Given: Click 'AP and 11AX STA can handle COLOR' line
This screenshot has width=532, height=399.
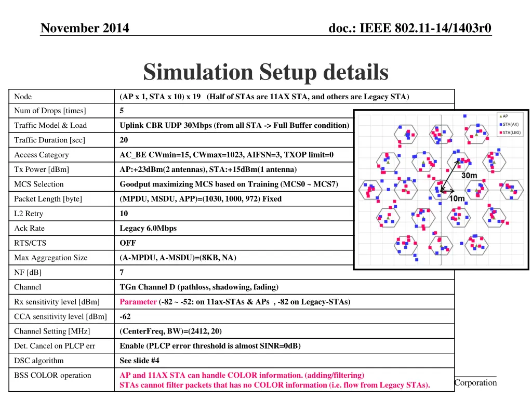Looking at the screenshot, I should coord(242,375).
